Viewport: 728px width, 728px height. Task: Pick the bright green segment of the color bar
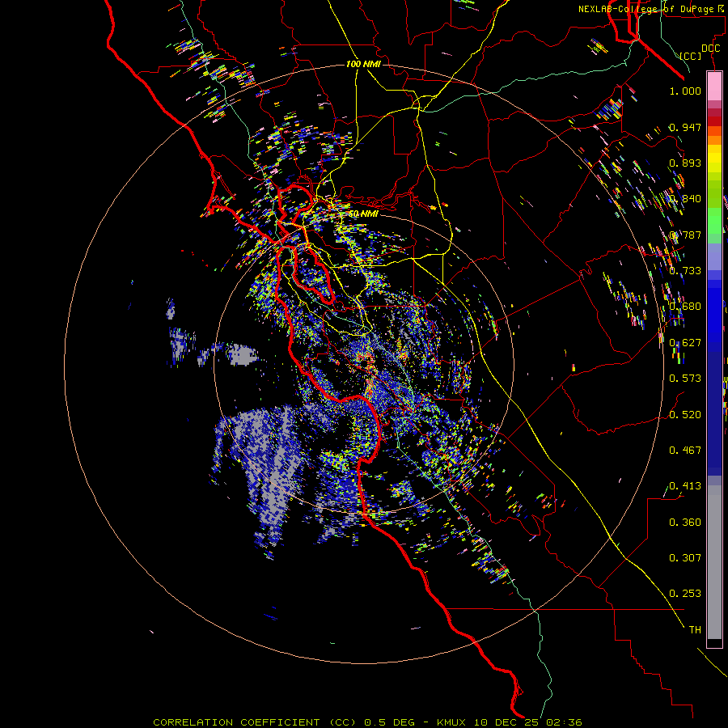714,221
